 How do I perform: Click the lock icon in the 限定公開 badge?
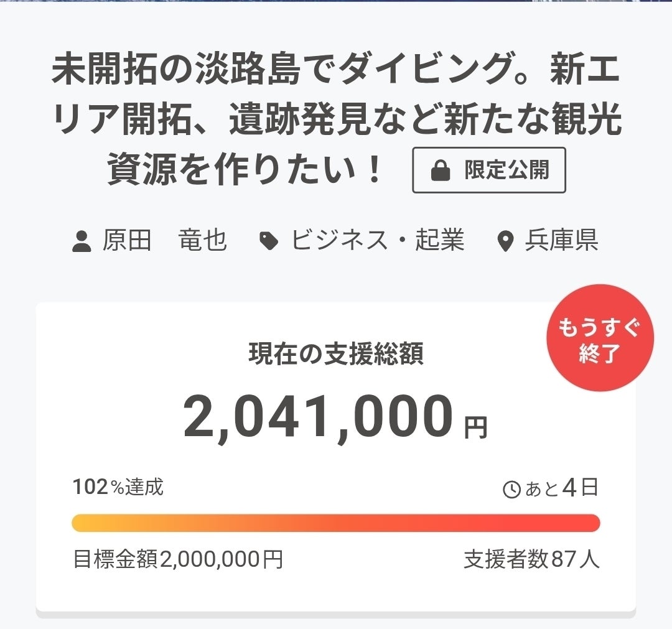tap(441, 171)
